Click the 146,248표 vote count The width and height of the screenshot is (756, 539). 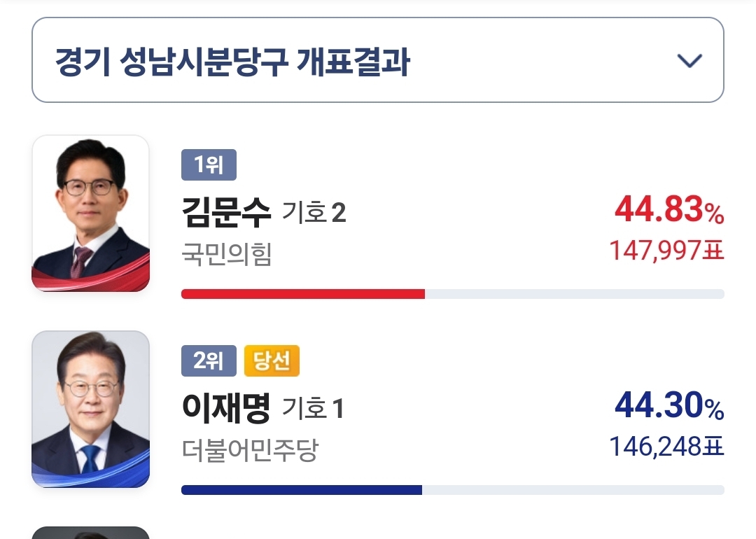pos(667,446)
